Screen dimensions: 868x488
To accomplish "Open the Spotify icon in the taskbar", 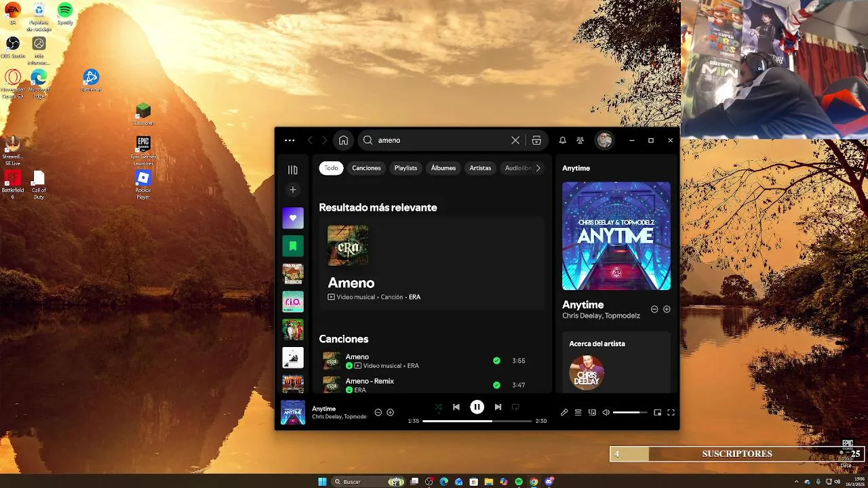I will pos(519,482).
